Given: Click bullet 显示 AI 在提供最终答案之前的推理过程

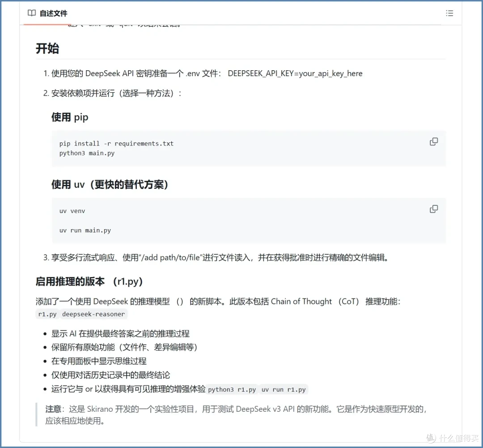Looking at the screenshot, I should point(120,333).
